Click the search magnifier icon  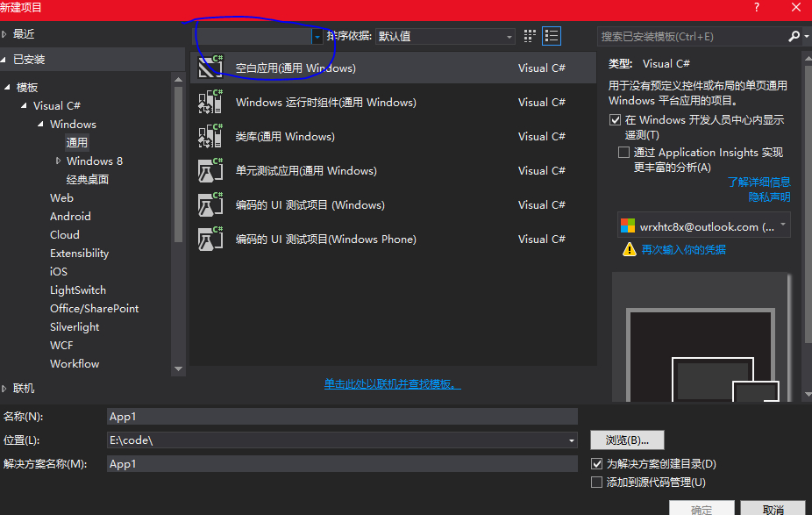point(794,36)
